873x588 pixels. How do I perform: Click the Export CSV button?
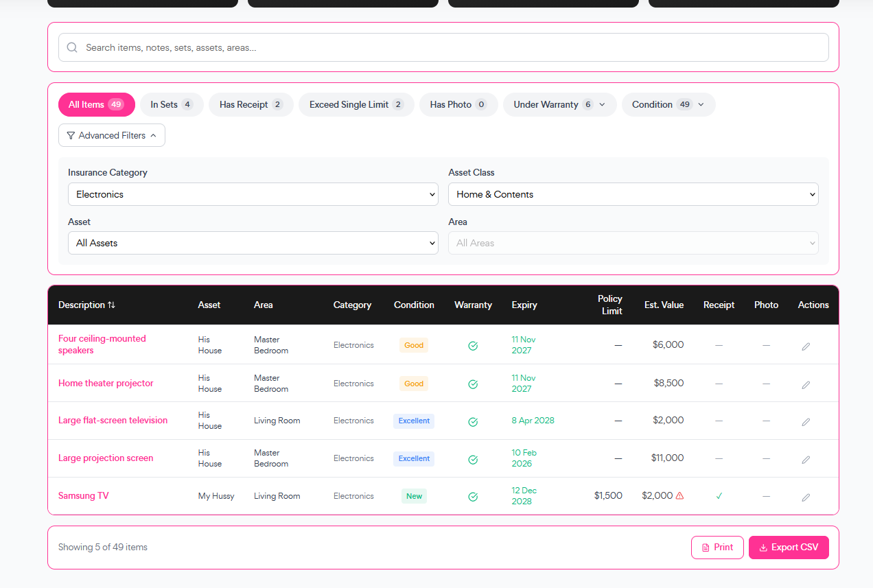pyautogui.click(x=789, y=548)
